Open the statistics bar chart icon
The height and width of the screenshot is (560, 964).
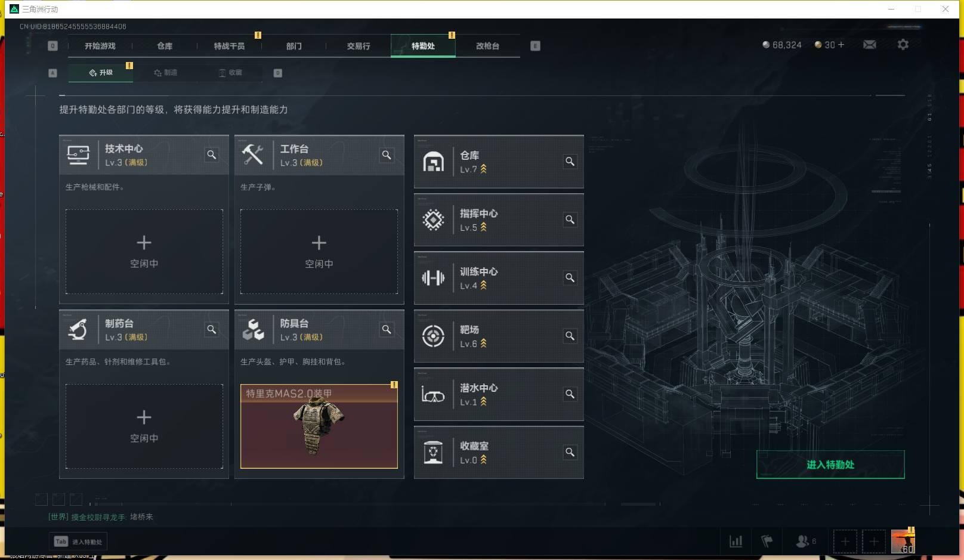[736, 542]
